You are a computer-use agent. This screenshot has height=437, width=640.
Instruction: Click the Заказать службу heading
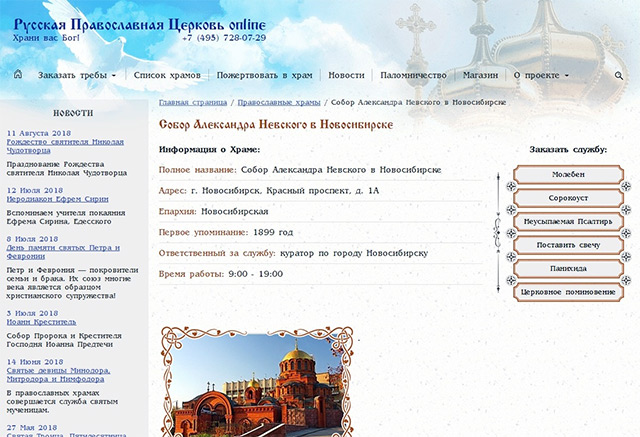coord(568,150)
